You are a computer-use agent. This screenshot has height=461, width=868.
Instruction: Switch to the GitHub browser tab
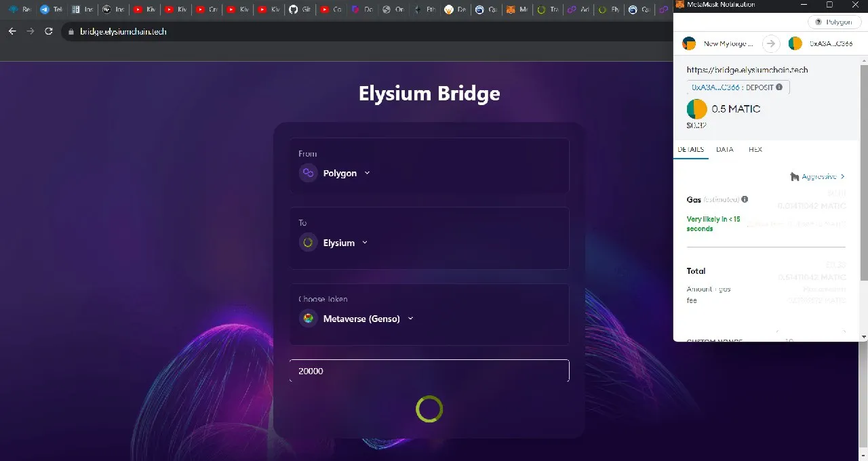click(299, 10)
